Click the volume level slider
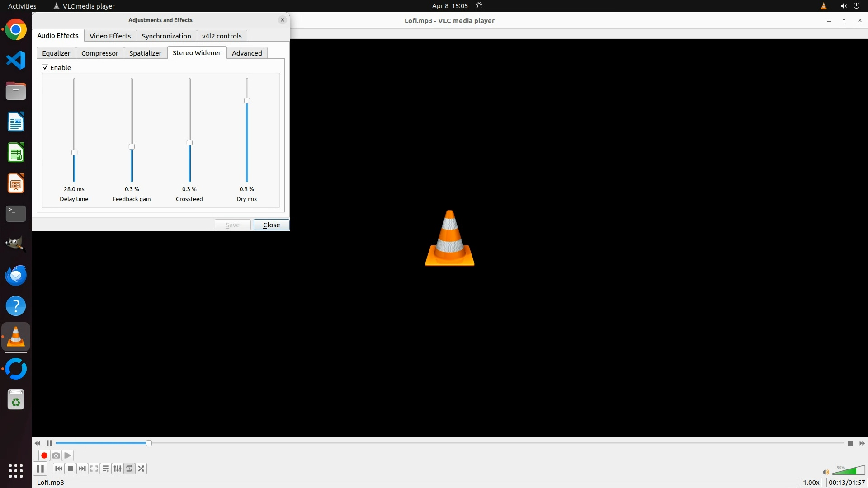Image resolution: width=868 pixels, height=488 pixels. 848,471
